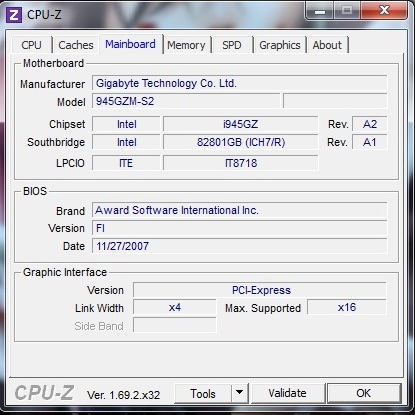Click the Max. Supported x16 value
This screenshot has height=415, width=415.
pyautogui.click(x=347, y=307)
